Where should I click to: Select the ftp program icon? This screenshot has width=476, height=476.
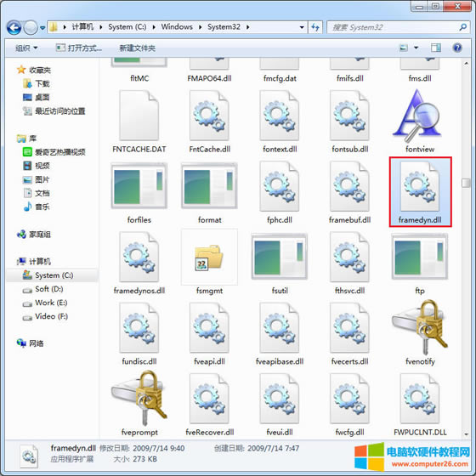[420, 257]
